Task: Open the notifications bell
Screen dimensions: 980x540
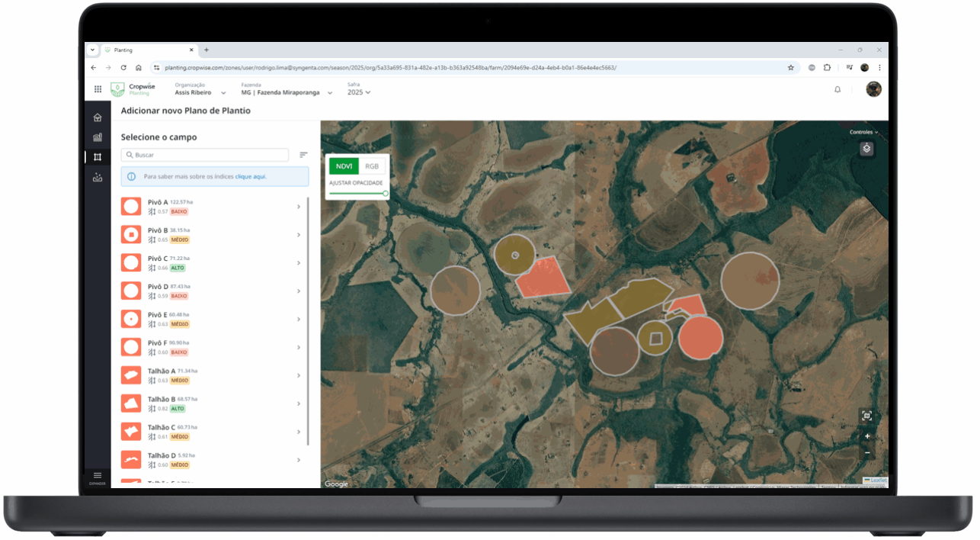Action: click(837, 89)
